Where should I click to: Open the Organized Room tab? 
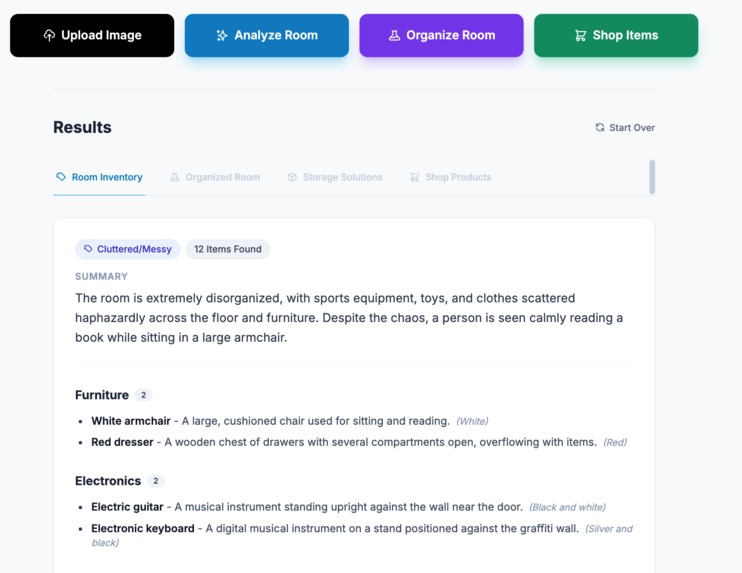215,177
